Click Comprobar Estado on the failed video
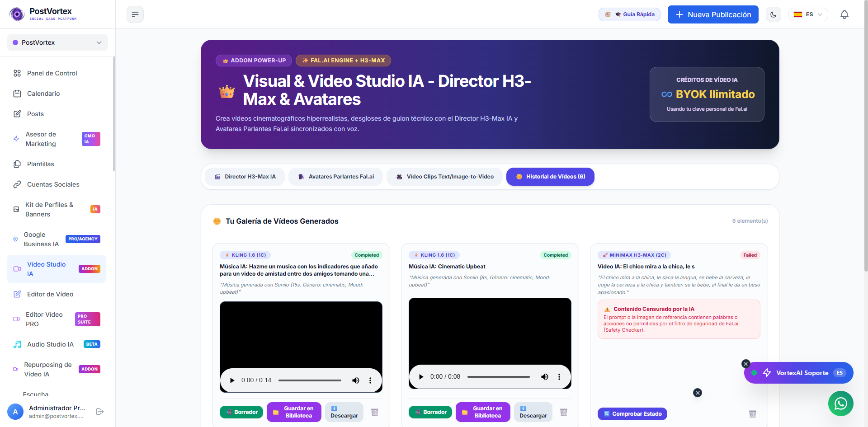 632,414
